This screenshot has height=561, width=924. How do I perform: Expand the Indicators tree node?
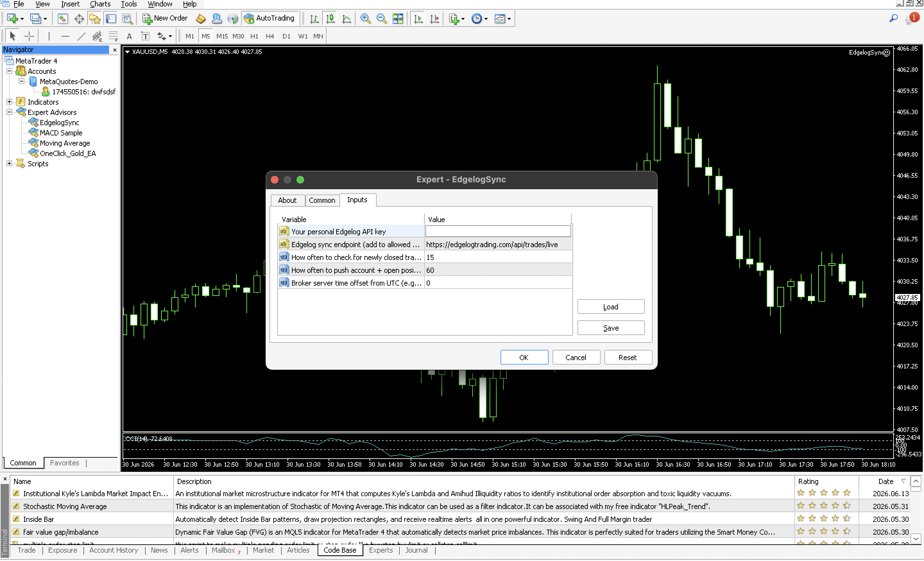click(9, 102)
